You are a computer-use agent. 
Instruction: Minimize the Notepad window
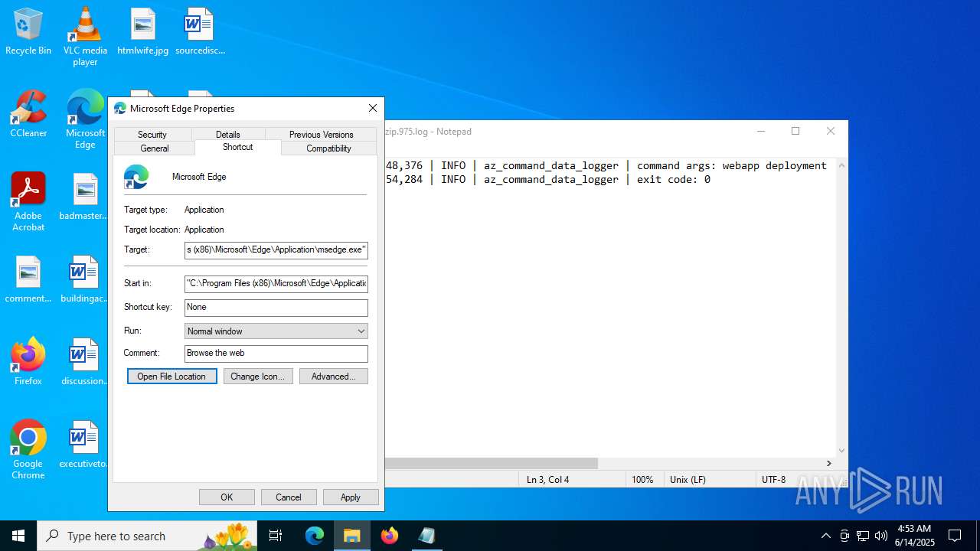coord(761,132)
